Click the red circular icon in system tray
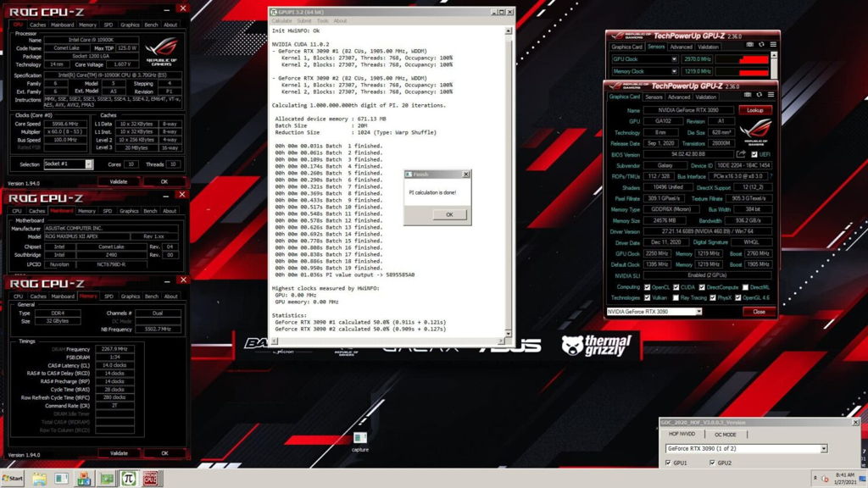 pyautogui.click(x=825, y=479)
